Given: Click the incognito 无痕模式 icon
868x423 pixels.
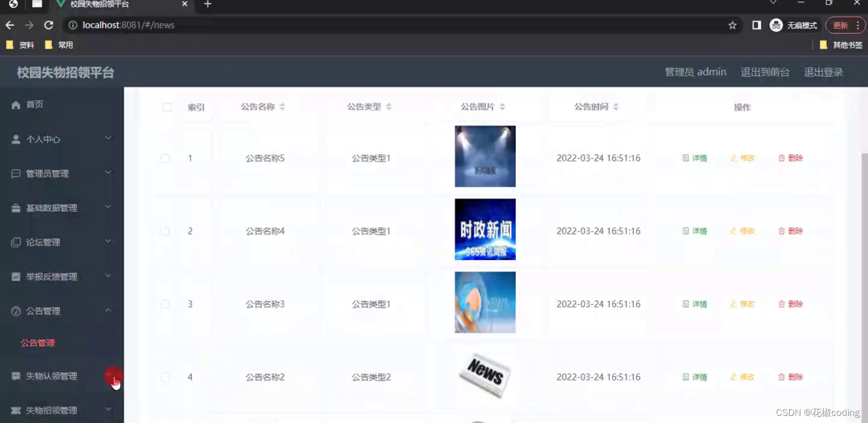Looking at the screenshot, I should tap(776, 25).
